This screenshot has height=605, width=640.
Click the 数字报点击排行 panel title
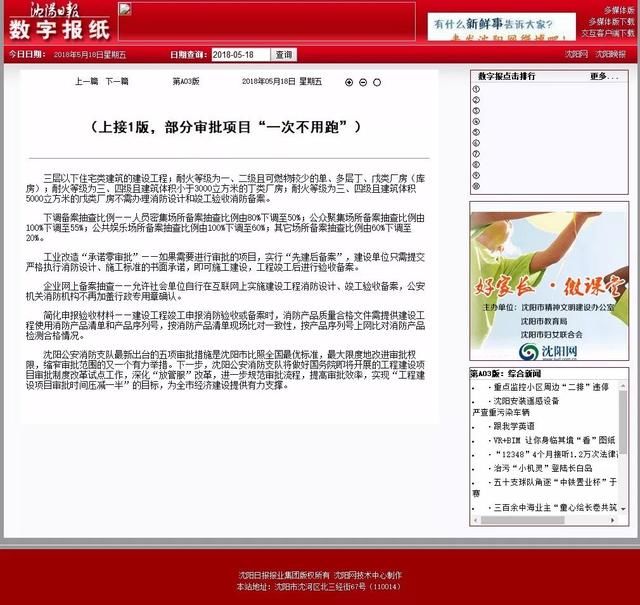point(507,76)
